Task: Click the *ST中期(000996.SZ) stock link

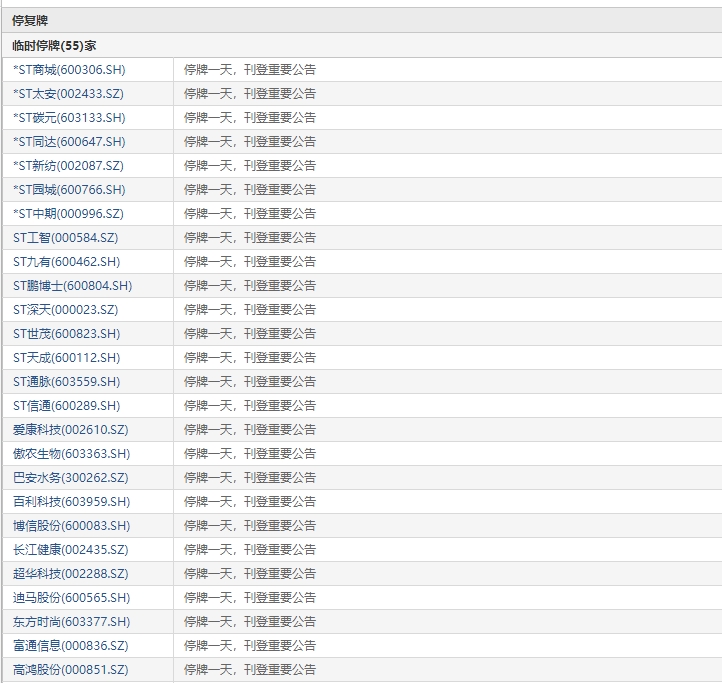Action: pos(68,214)
